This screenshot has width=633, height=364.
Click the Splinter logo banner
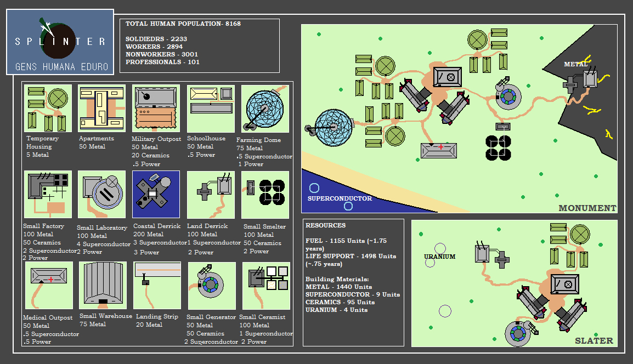click(x=60, y=42)
